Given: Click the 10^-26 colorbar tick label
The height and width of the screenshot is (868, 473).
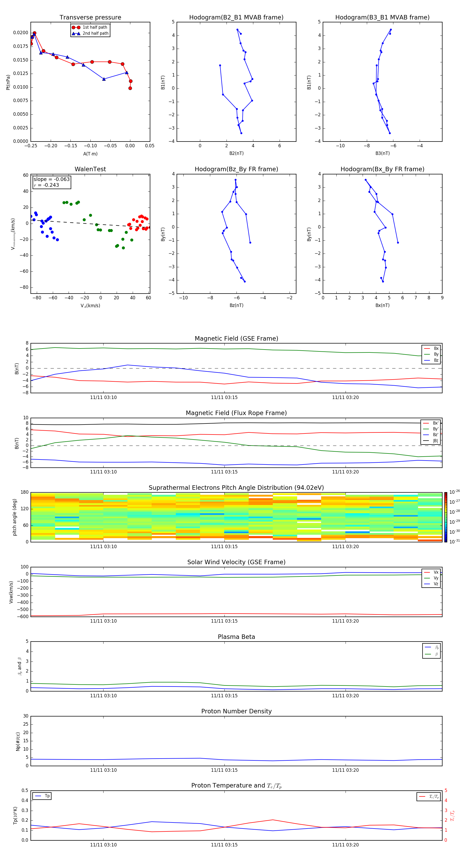Looking at the screenshot, I should (x=455, y=492).
